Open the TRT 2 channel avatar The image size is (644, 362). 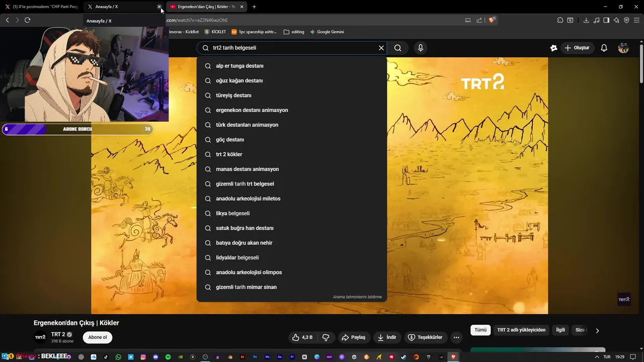click(40, 337)
